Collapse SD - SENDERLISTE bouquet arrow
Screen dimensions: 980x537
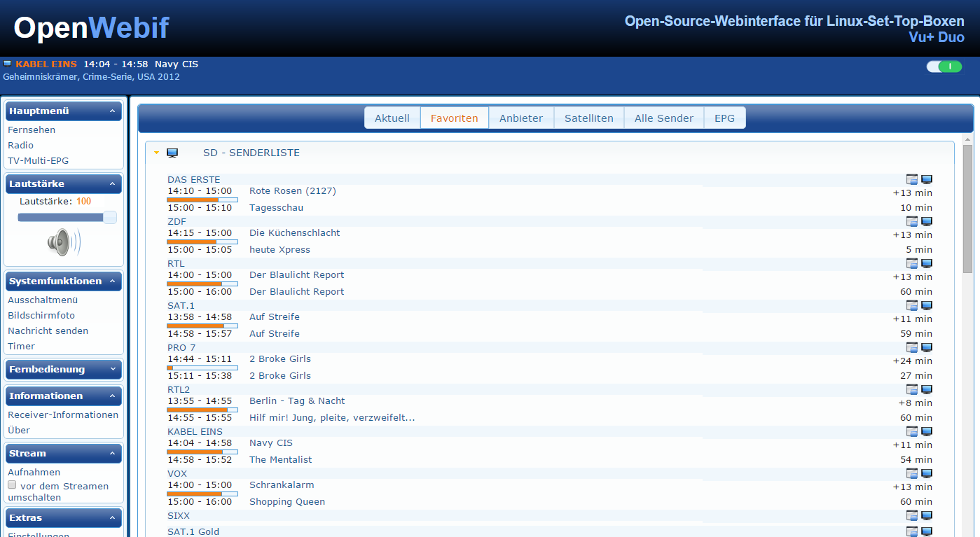click(x=157, y=153)
